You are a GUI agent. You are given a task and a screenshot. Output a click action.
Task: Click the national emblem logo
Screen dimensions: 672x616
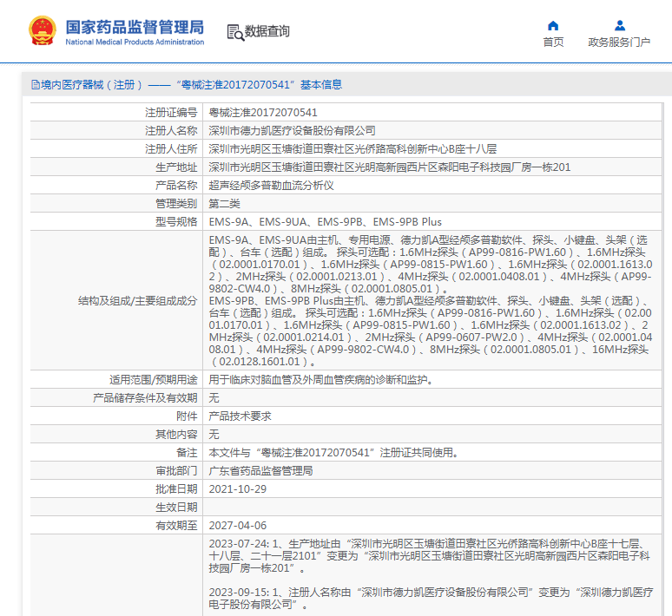(42, 31)
